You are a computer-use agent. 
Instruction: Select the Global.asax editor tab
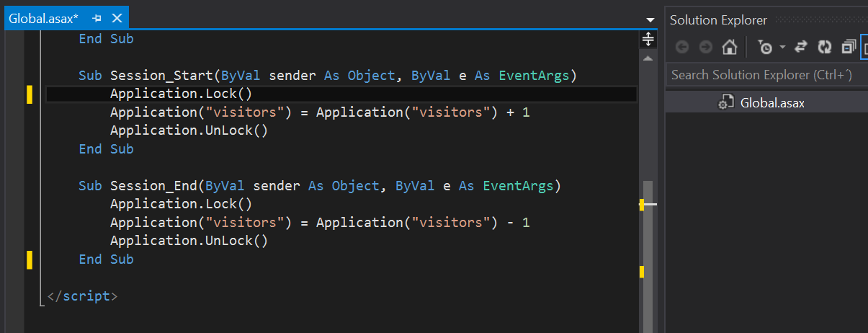(x=43, y=19)
